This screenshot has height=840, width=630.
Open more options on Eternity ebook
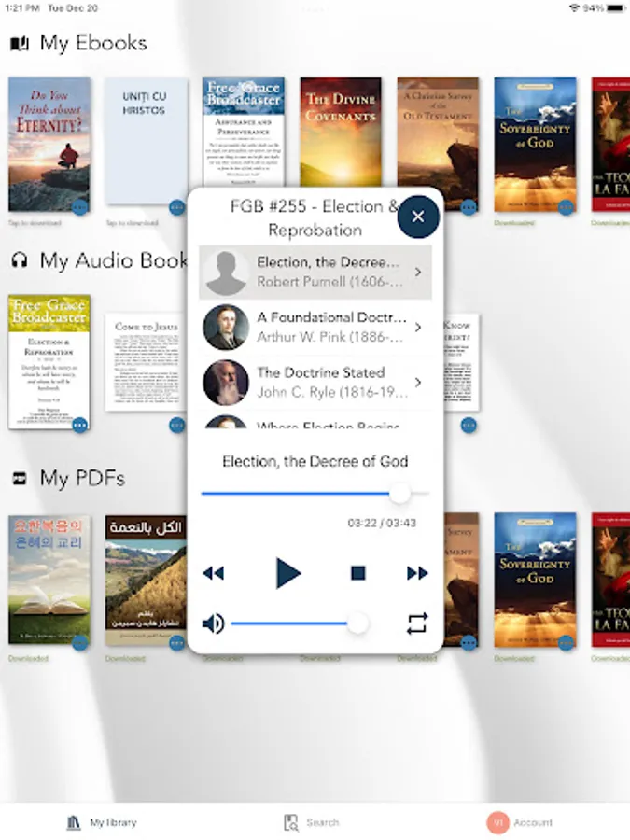[79, 207]
